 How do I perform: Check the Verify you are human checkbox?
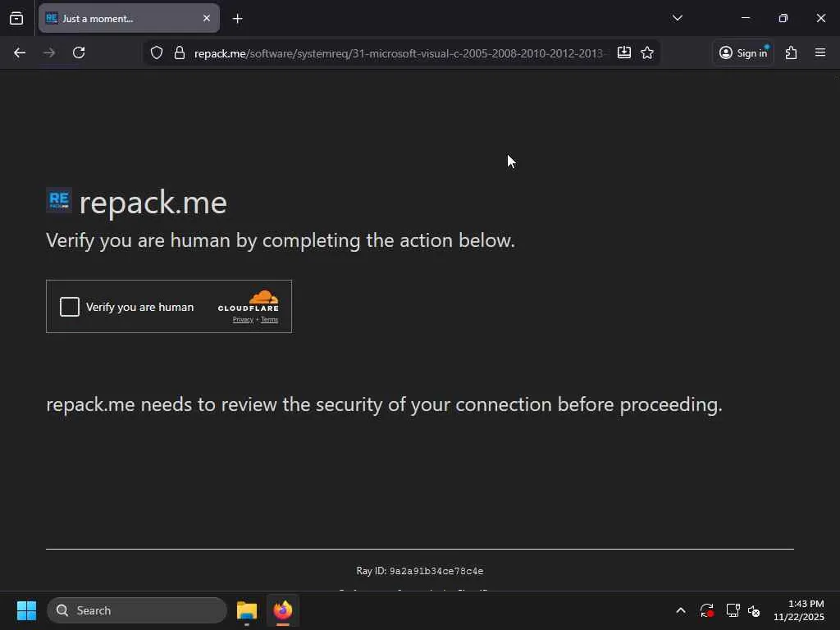tap(70, 307)
